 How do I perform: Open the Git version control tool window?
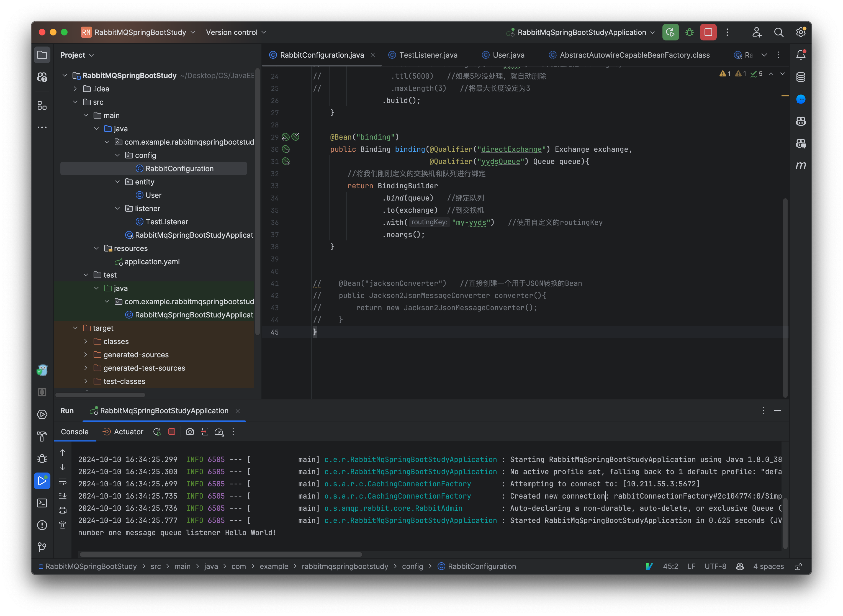pos(42,547)
